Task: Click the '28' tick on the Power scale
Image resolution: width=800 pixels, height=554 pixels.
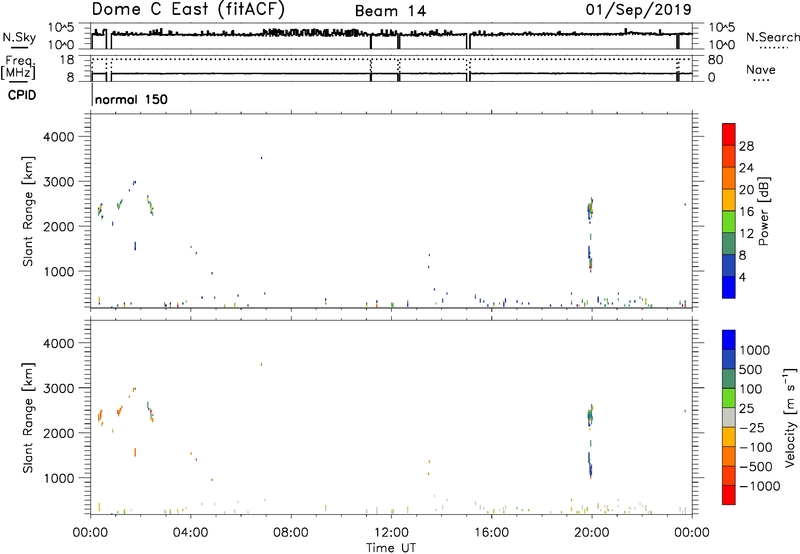Action: pyautogui.click(x=746, y=146)
